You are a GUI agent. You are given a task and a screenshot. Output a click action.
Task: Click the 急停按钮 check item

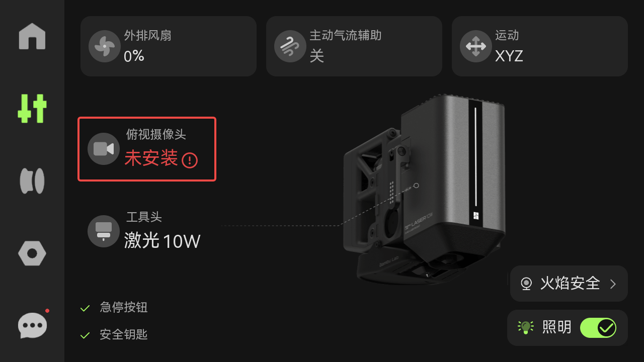point(114,308)
